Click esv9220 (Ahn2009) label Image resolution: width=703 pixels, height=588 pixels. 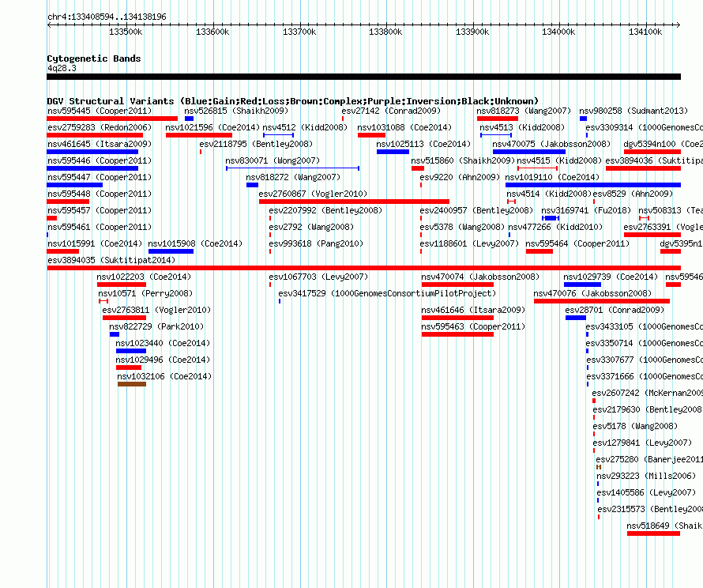pos(460,177)
